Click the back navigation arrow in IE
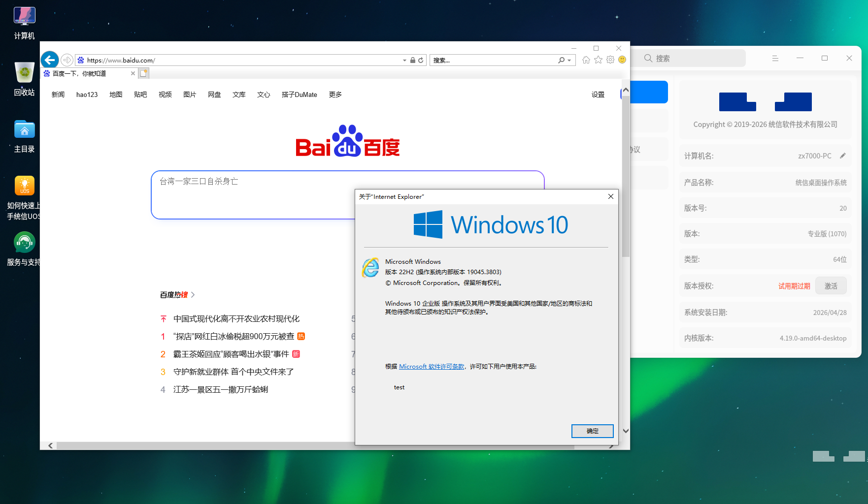The width and height of the screenshot is (868, 504). [x=49, y=60]
